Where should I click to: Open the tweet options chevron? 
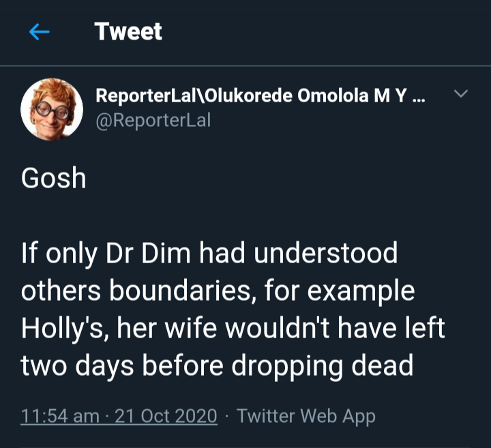coord(461,93)
